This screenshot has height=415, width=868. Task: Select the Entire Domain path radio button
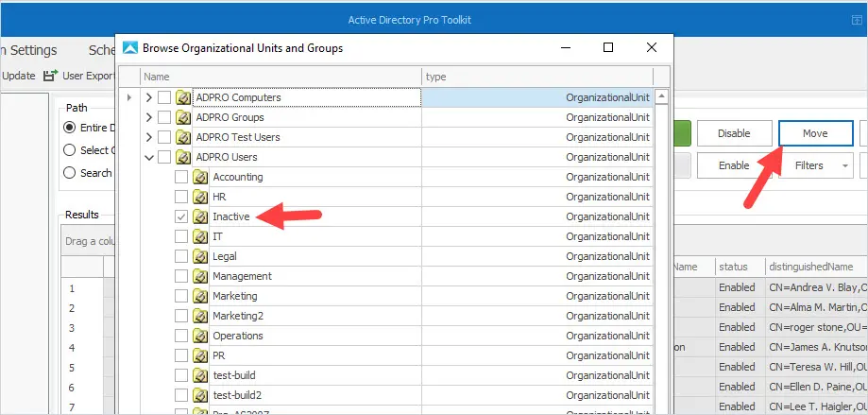pos(69,128)
